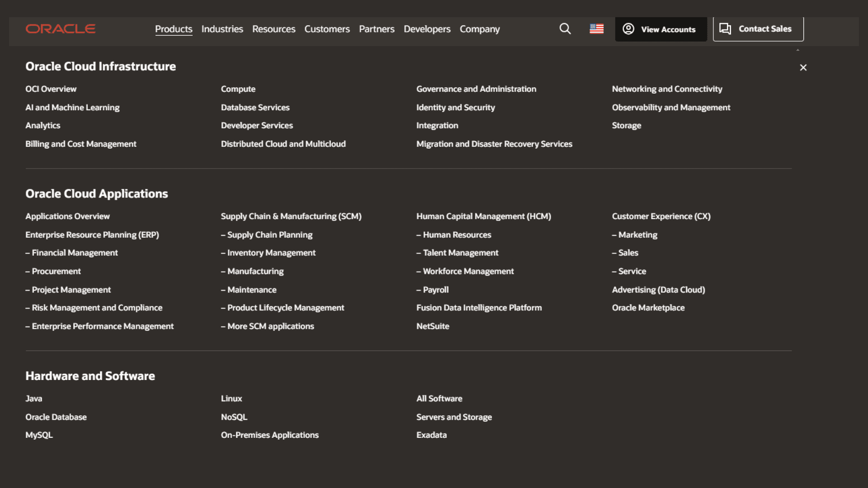Open the Java link

click(34, 399)
